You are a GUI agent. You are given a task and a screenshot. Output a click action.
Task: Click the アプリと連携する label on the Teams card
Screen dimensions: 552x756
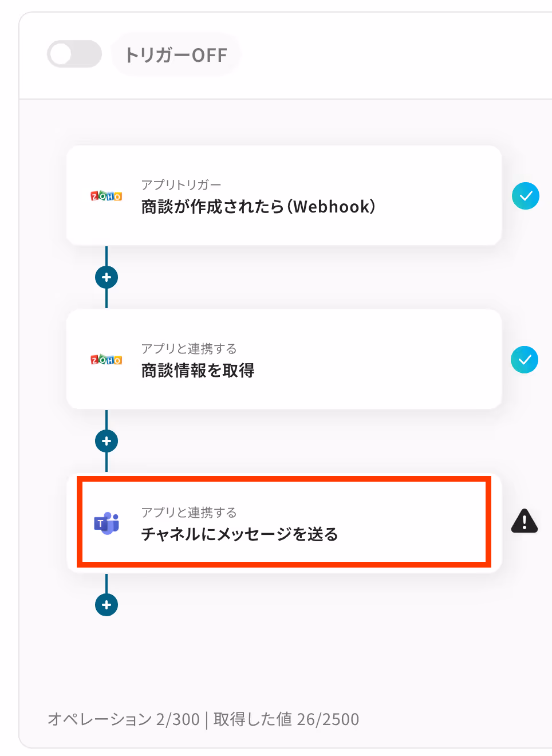[189, 513]
